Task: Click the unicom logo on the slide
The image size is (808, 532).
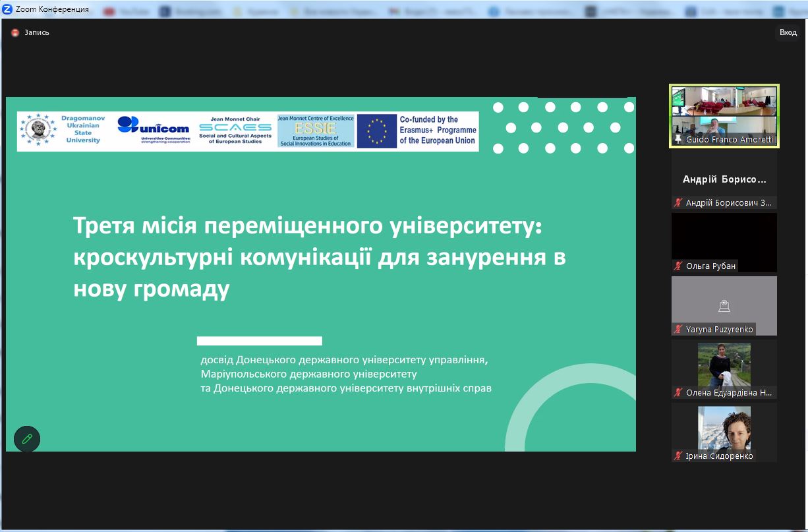Action: 154,129
